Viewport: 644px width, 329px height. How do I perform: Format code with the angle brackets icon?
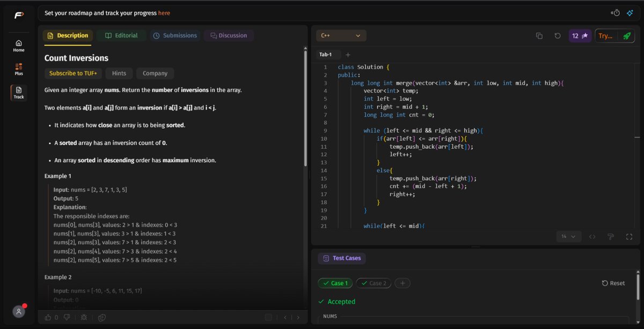[592, 237]
